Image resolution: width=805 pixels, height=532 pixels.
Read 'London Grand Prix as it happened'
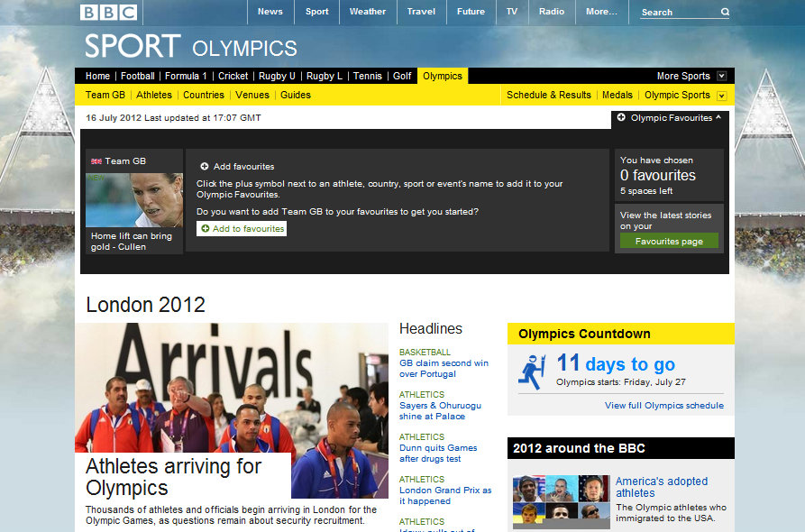pyautogui.click(x=445, y=496)
